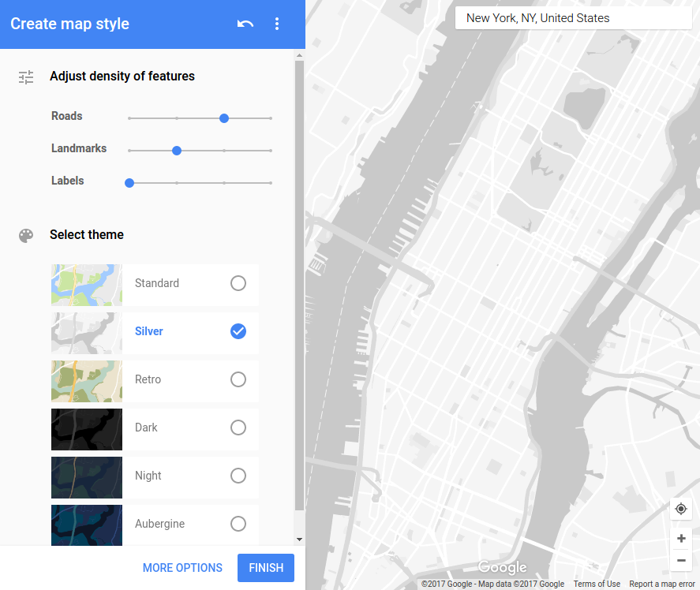Viewport: 700px width, 590px height.
Task: Click the MORE OPTIONS button
Action: 182,568
